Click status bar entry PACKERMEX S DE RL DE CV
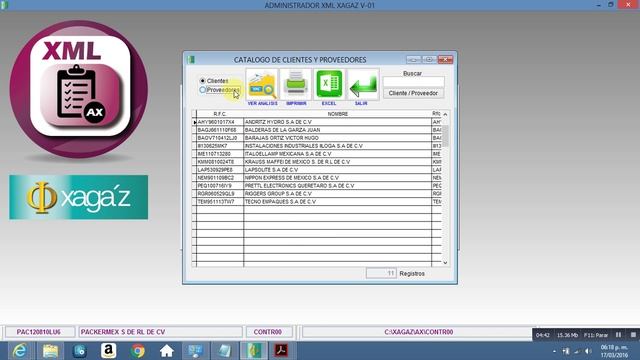The height and width of the screenshot is (360, 640). [x=160, y=332]
